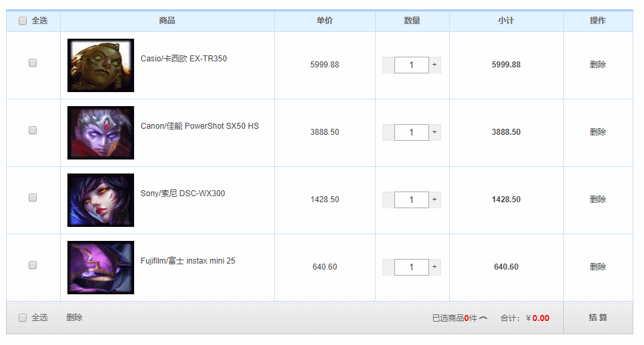Select the Casio EX-TR350 row checkbox
644x345 pixels.
tap(33, 63)
